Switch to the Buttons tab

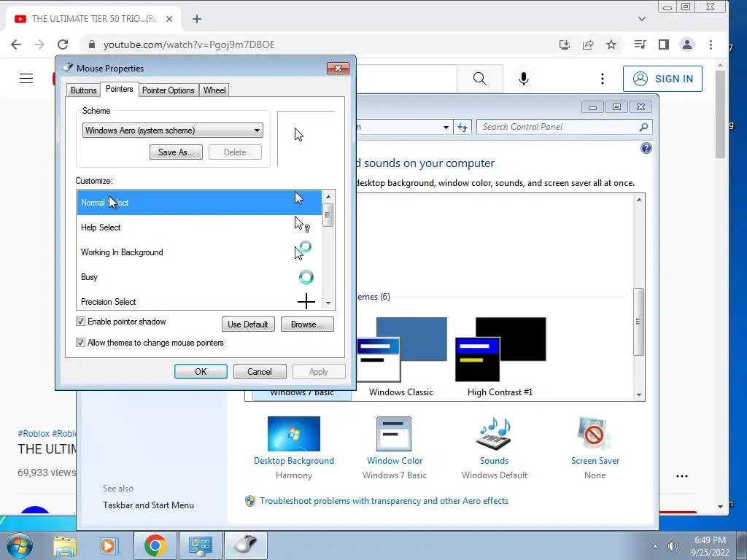click(x=83, y=90)
